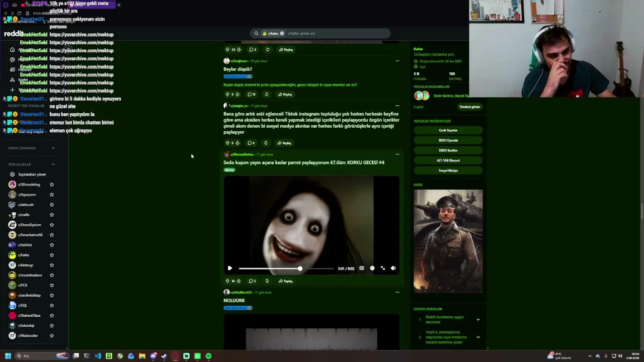Open the SEDO Oyunda bookmark
Image resolution: width=644 pixels, height=362 pixels.
tap(448, 140)
